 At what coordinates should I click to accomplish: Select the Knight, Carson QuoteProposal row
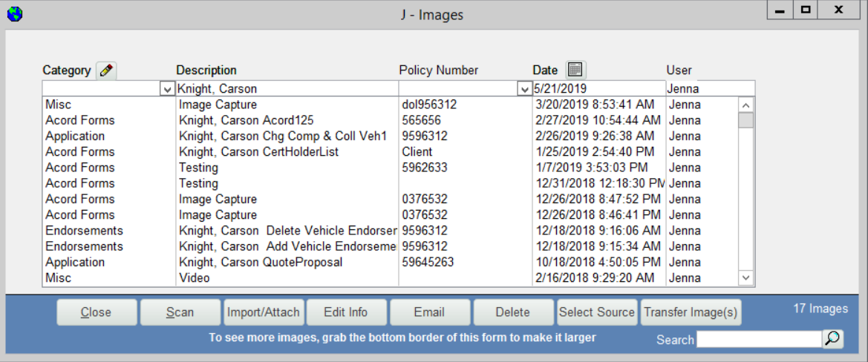pyautogui.click(x=261, y=262)
